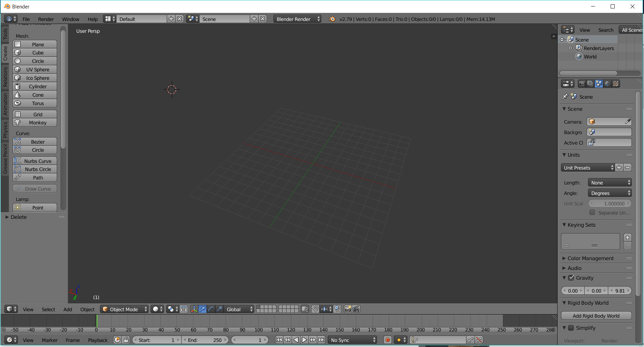The image size is (644, 347).
Task: Toggle the Translate manipulator arrow
Action: 202,309
